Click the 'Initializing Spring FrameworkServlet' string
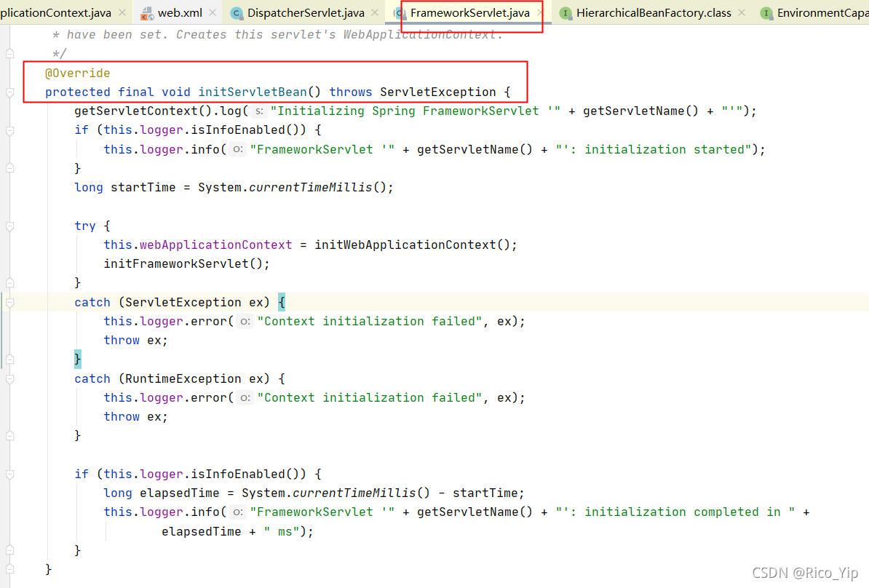 click(x=416, y=111)
